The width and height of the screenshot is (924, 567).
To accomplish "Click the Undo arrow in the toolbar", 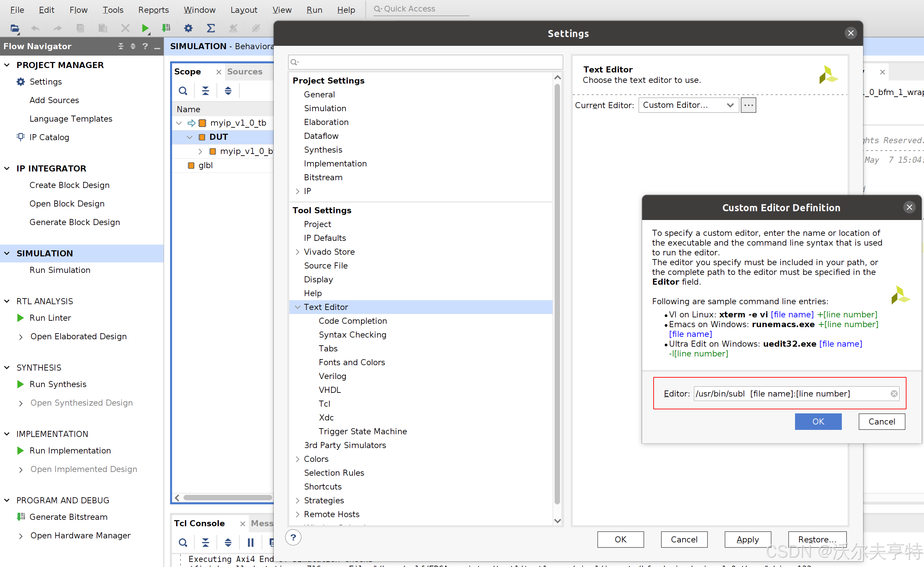I will coord(35,28).
